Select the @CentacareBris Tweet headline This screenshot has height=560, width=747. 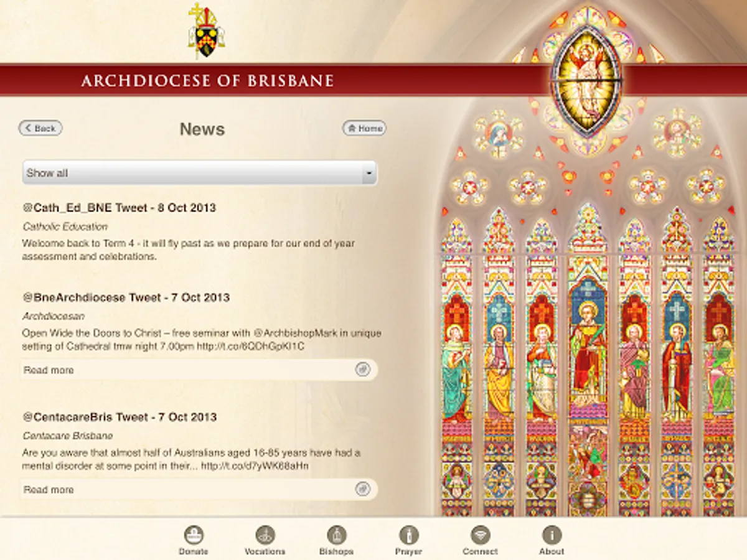coord(120,417)
